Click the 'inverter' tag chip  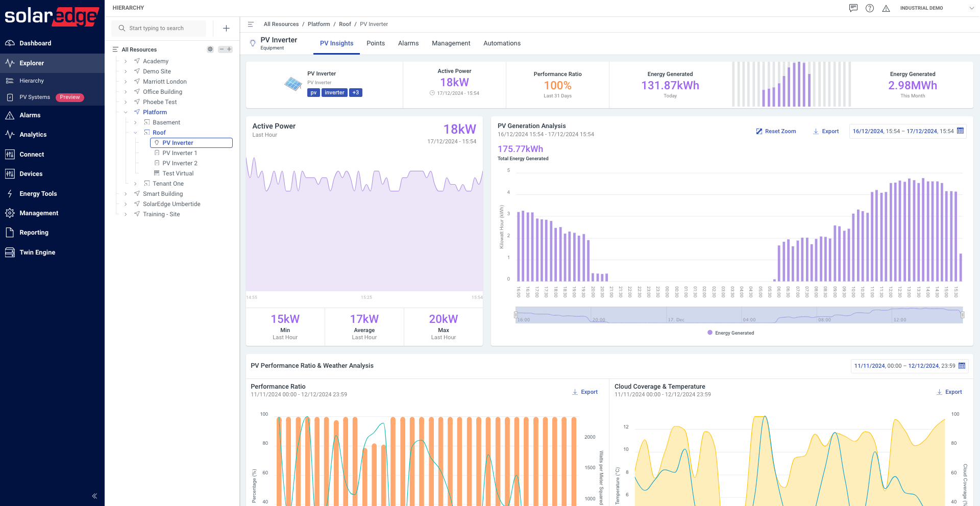point(334,93)
